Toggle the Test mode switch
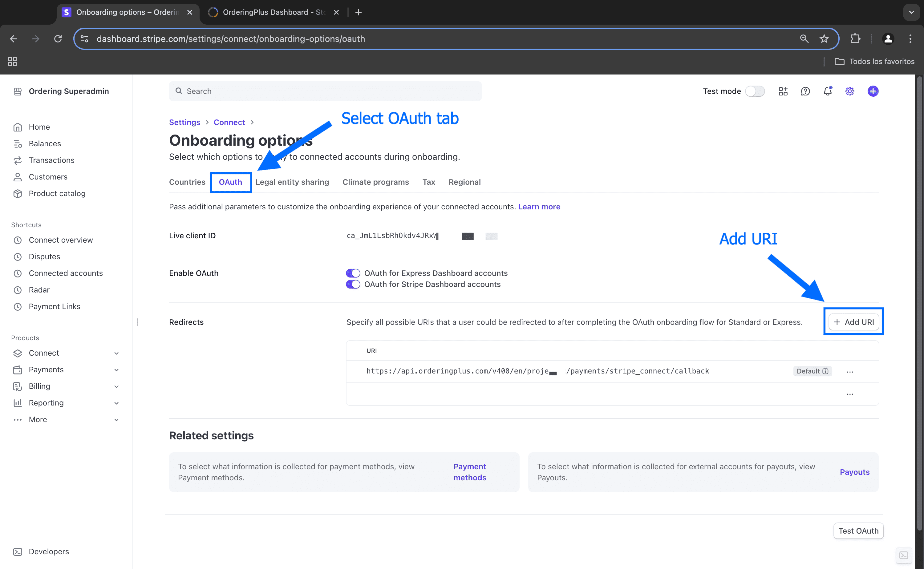Image resolution: width=924 pixels, height=569 pixels. 755,91
